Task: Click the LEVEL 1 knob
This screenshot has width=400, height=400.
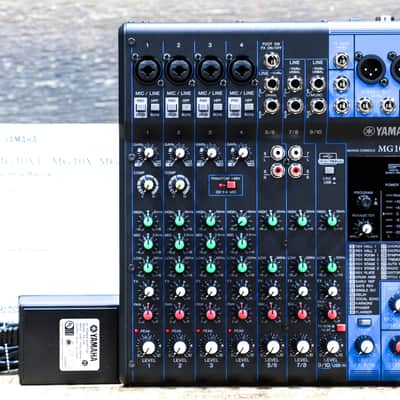Action: [149, 347]
